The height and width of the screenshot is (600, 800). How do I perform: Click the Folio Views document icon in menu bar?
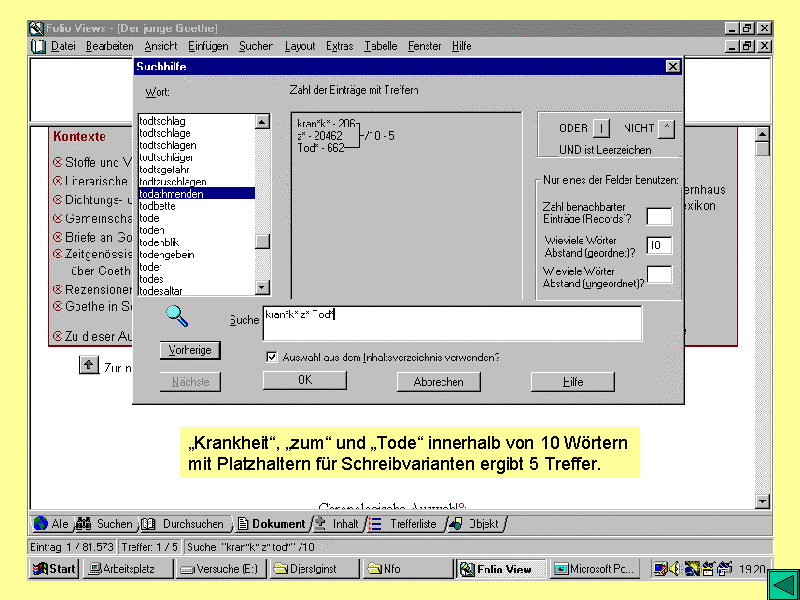[x=39, y=46]
